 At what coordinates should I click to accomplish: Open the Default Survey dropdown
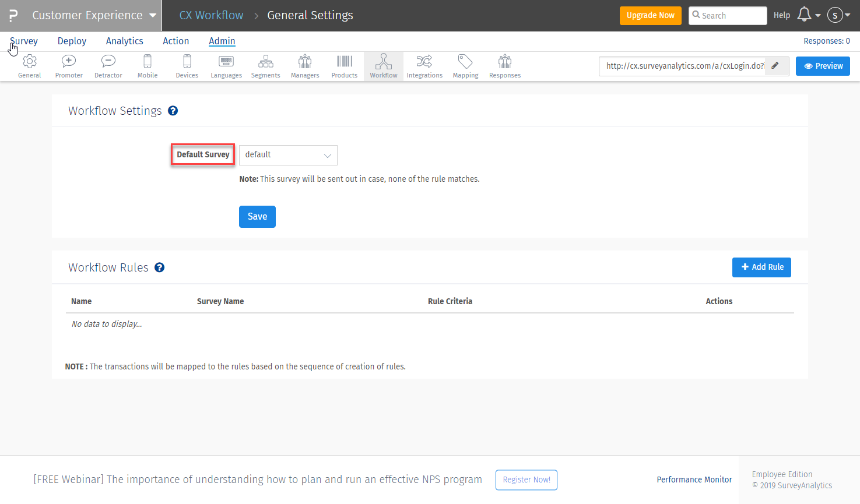287,155
